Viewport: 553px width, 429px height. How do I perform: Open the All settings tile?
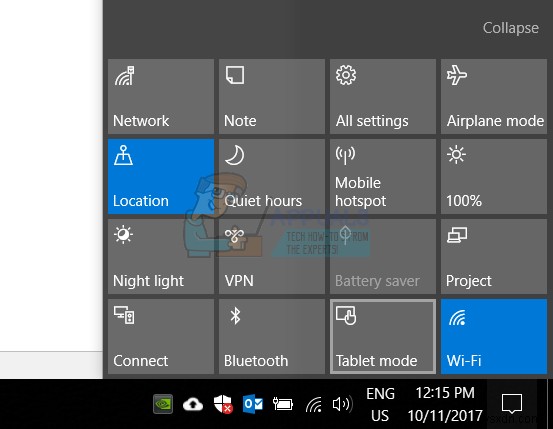383,96
